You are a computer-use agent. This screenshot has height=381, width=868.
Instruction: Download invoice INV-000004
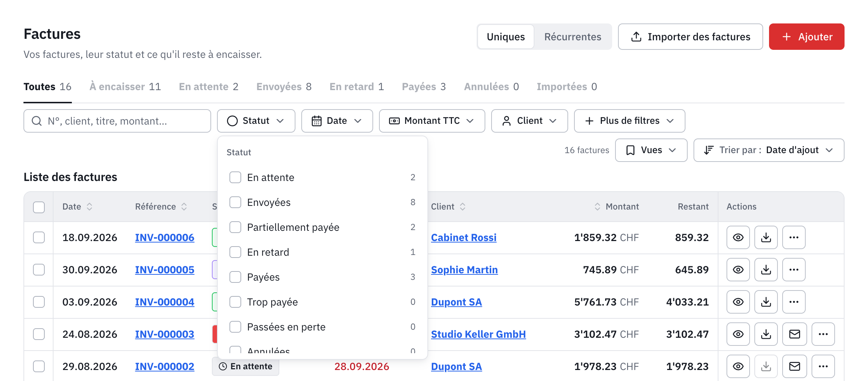(x=766, y=302)
